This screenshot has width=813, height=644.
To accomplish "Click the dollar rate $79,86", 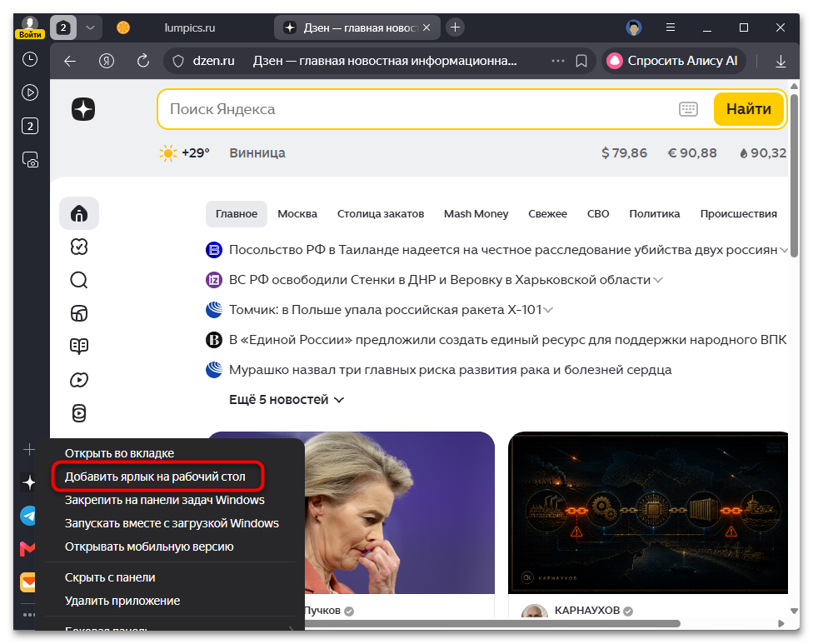I will 624,153.
